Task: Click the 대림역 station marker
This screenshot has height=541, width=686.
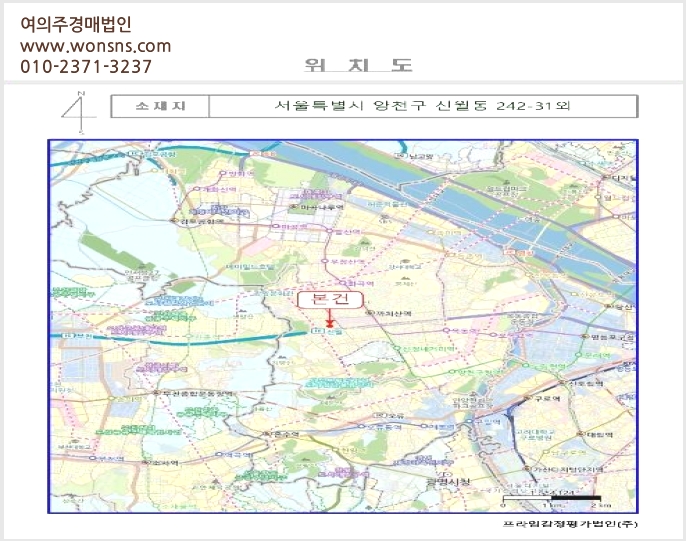Action: (581, 434)
